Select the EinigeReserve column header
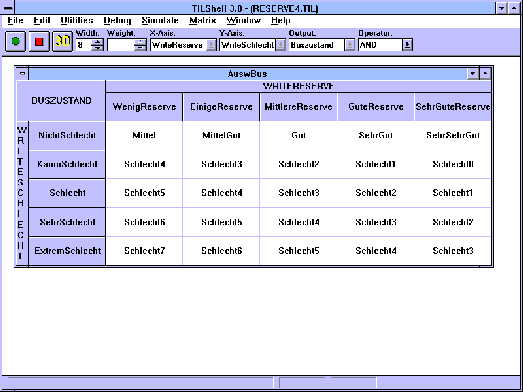 (x=221, y=107)
